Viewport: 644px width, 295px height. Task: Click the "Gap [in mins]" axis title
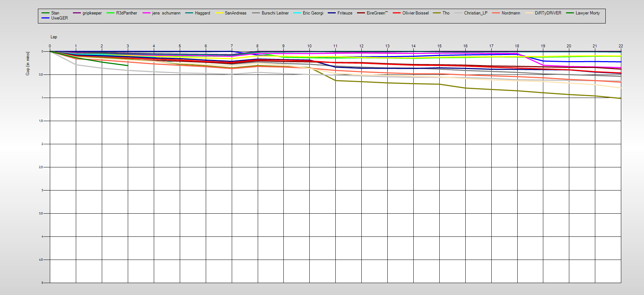point(28,64)
